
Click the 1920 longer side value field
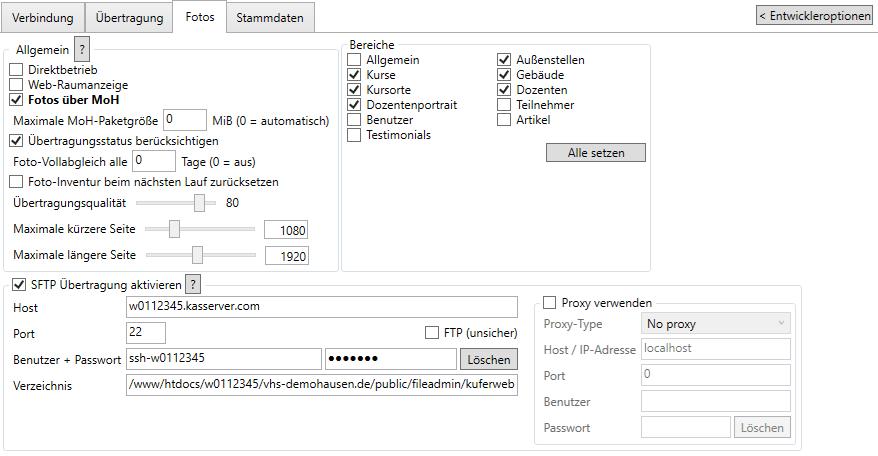click(x=286, y=255)
